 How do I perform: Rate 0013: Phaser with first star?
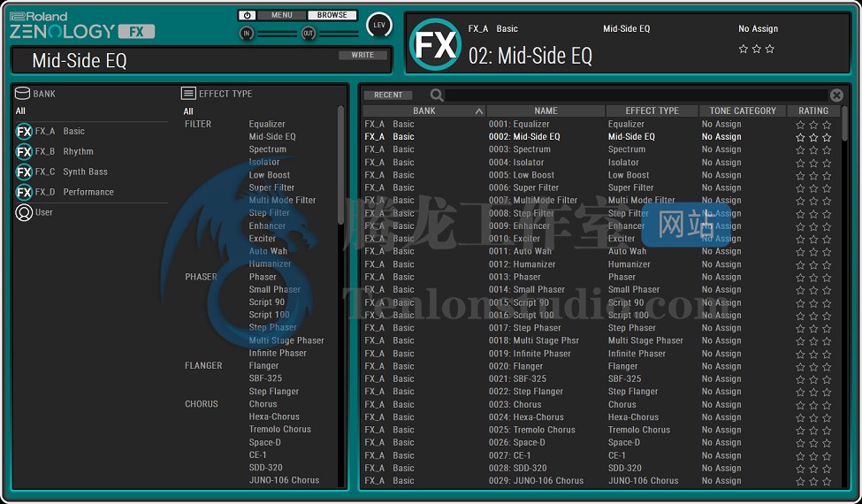(800, 279)
